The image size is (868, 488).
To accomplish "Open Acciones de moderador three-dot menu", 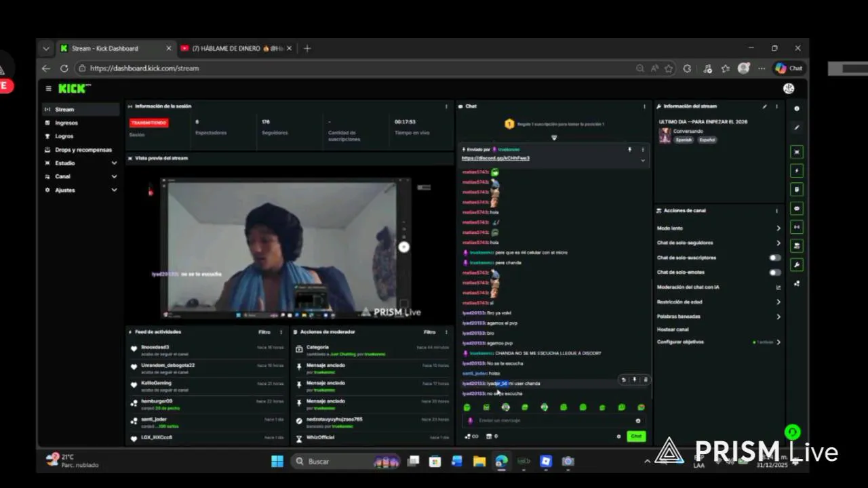I will 446,332.
